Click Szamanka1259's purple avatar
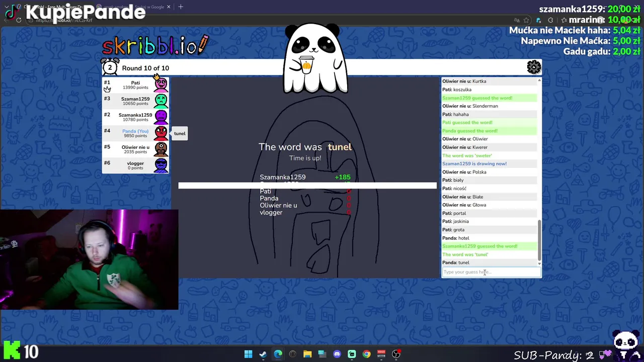The image size is (644, 362). pyautogui.click(x=161, y=117)
